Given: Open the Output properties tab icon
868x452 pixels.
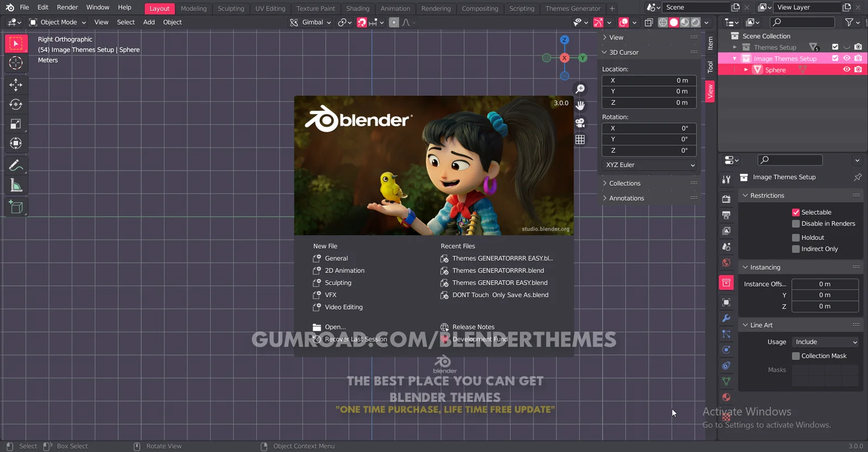Looking at the screenshot, I should click(x=726, y=215).
